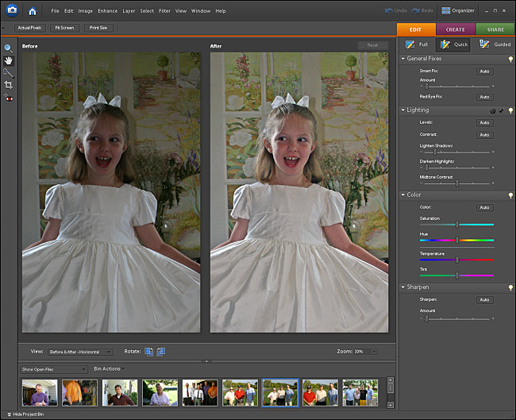Select the Zoom magnifier tool
This screenshot has height=420, width=516.
click(x=9, y=48)
